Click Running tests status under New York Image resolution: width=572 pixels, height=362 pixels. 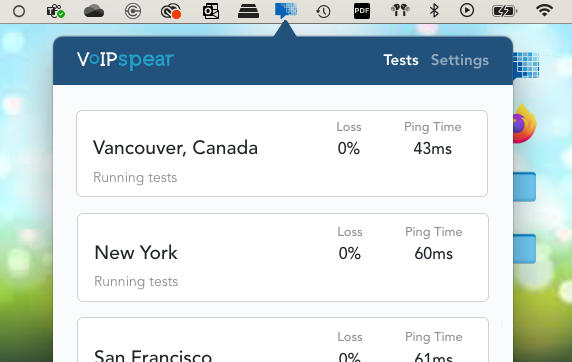click(x=136, y=282)
